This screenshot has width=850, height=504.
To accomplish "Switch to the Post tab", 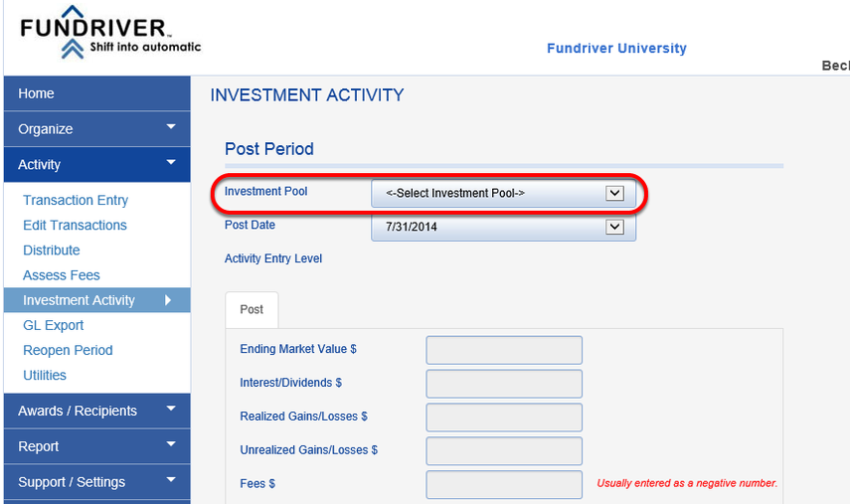I will click(x=252, y=309).
